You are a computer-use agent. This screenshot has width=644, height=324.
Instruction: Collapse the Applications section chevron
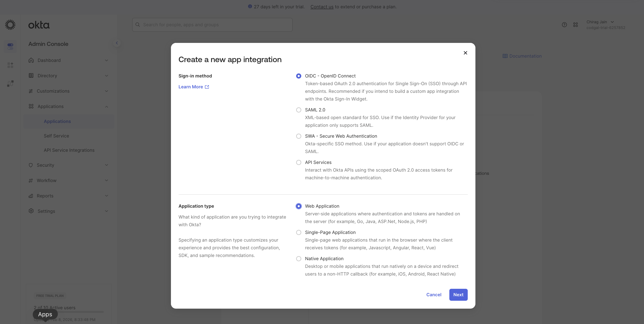[x=106, y=107]
